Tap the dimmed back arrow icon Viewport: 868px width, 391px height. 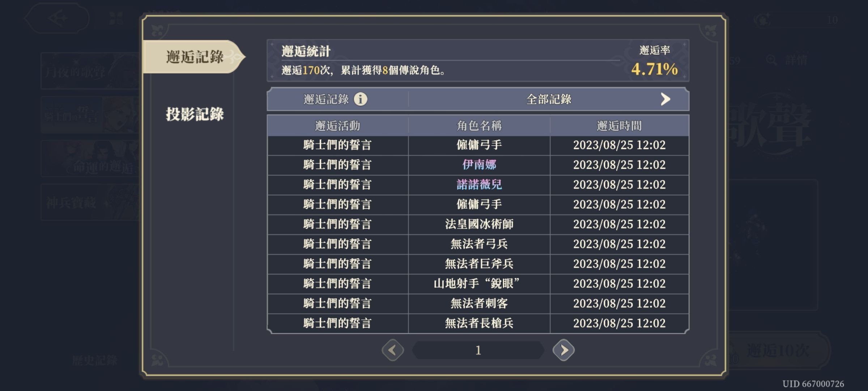click(57, 18)
